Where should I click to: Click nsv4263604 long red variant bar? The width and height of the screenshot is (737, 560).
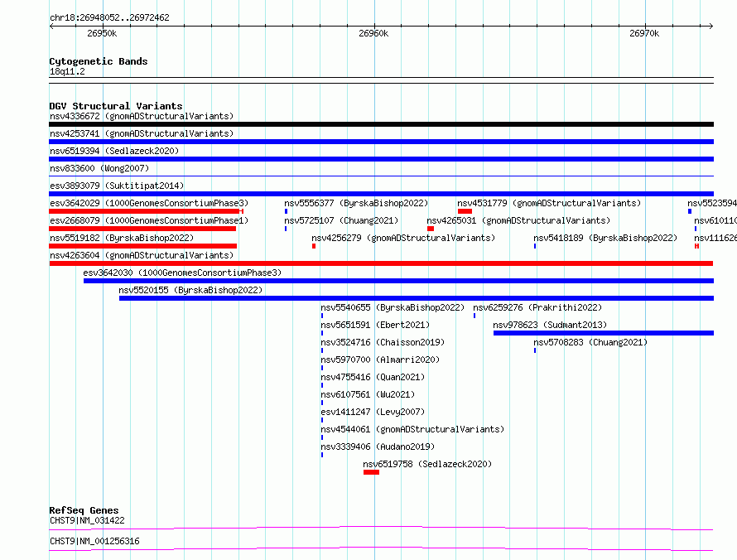[381, 263]
